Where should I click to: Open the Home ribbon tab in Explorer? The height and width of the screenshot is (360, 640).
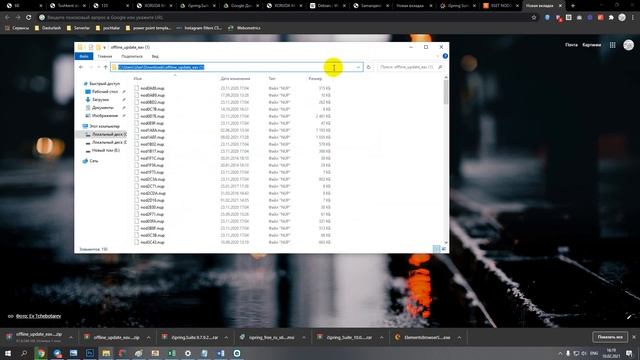pos(104,56)
